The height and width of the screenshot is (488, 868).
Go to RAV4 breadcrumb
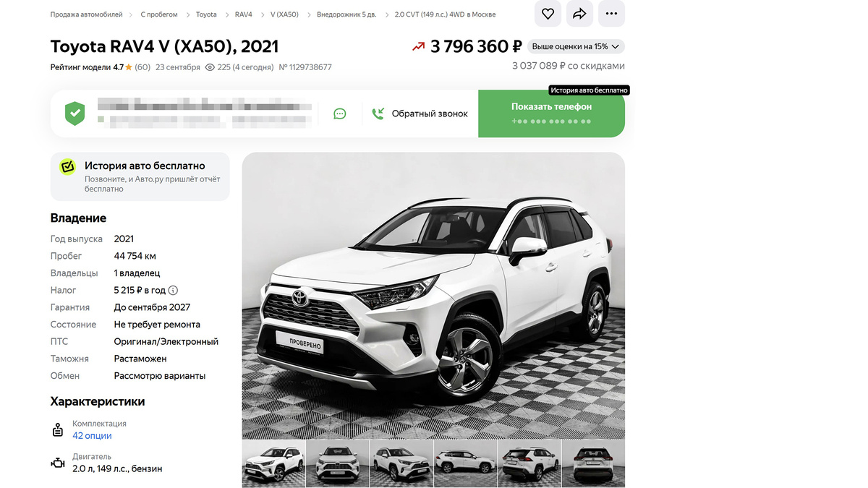(x=244, y=14)
